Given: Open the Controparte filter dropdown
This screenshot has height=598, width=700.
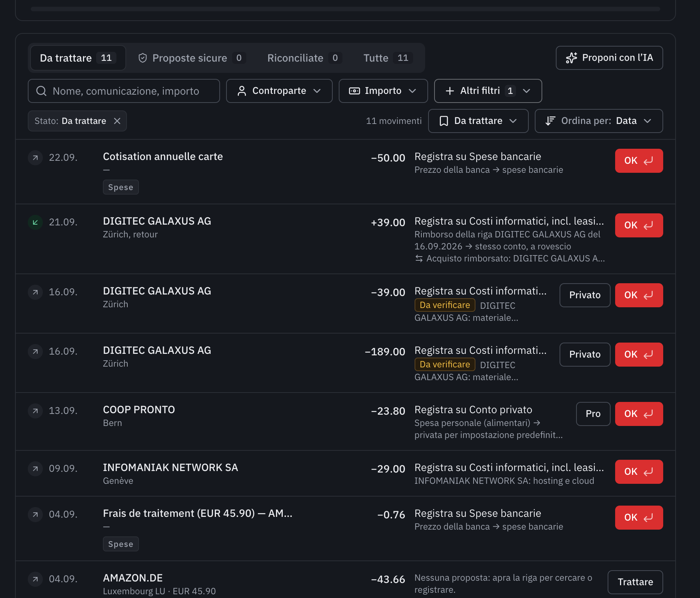Looking at the screenshot, I should pos(279,91).
